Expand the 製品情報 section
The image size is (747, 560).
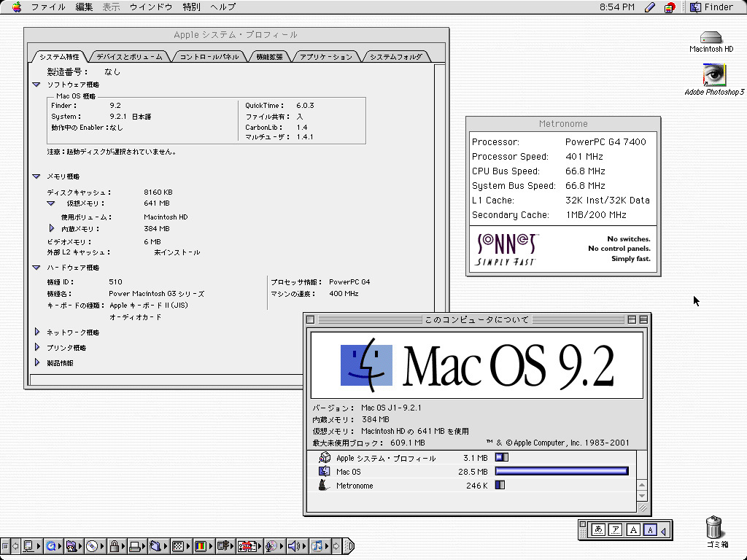tap(37, 362)
